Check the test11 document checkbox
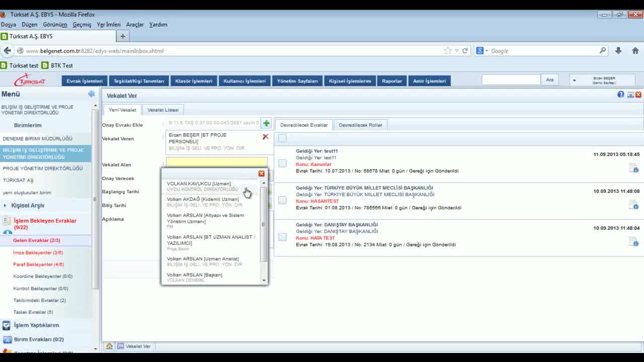 pyautogui.click(x=282, y=163)
